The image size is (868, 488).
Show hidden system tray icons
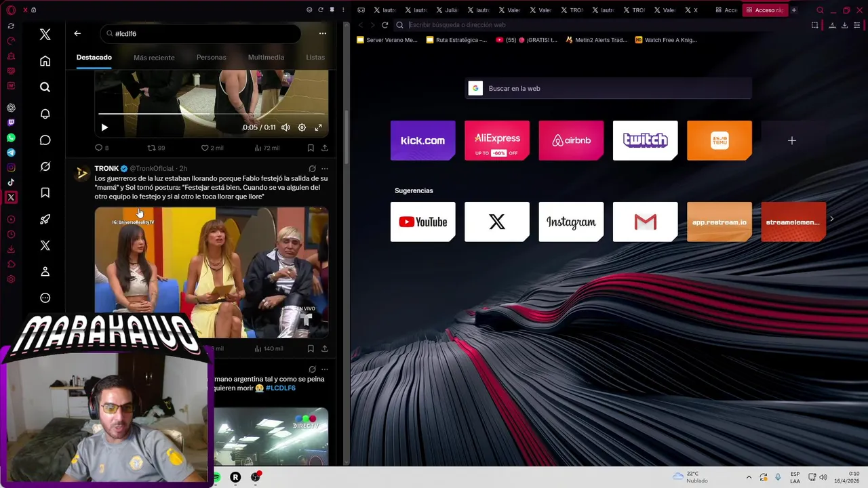749,477
